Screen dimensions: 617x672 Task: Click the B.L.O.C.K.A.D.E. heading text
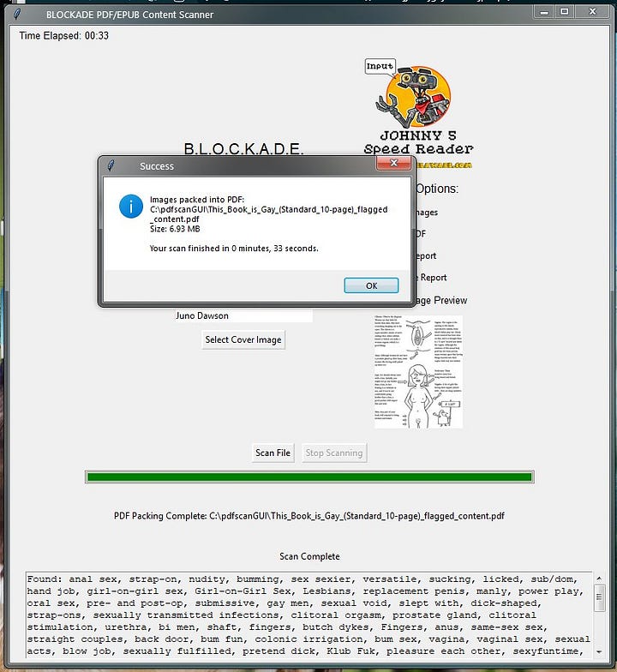pyautogui.click(x=243, y=149)
